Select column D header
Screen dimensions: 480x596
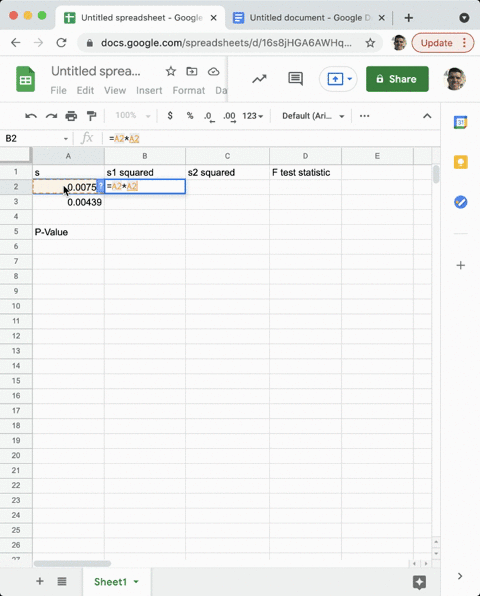pyautogui.click(x=305, y=156)
